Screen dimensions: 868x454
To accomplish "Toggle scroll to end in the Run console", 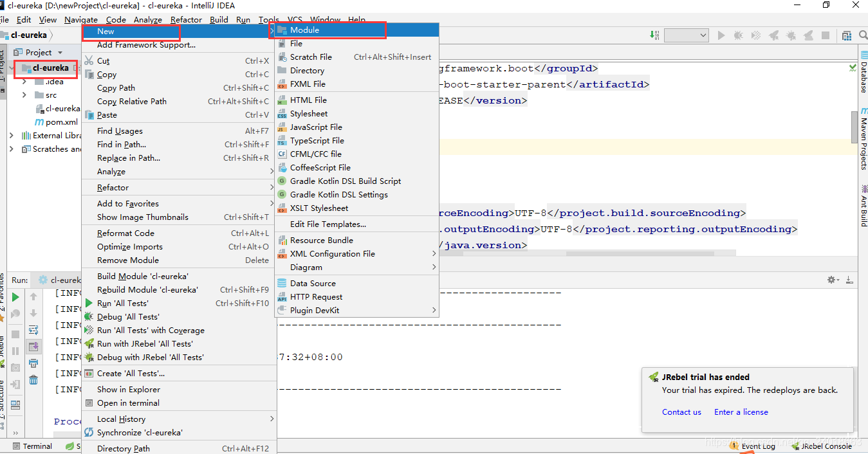I will [33, 347].
